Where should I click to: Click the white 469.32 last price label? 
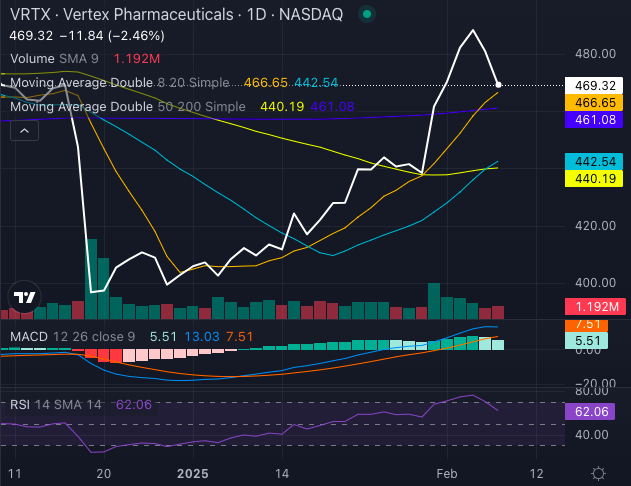click(x=594, y=85)
